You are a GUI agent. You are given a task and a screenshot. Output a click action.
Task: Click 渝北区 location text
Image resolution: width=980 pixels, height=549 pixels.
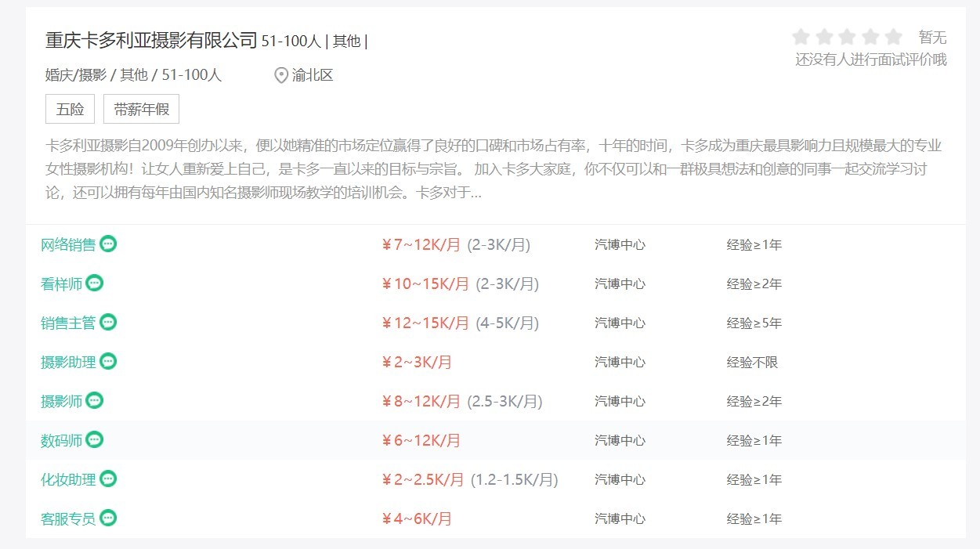(313, 75)
